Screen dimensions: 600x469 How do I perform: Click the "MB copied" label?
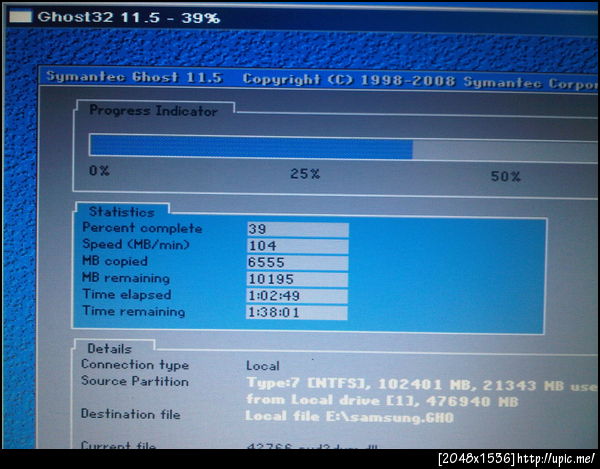pos(115,261)
